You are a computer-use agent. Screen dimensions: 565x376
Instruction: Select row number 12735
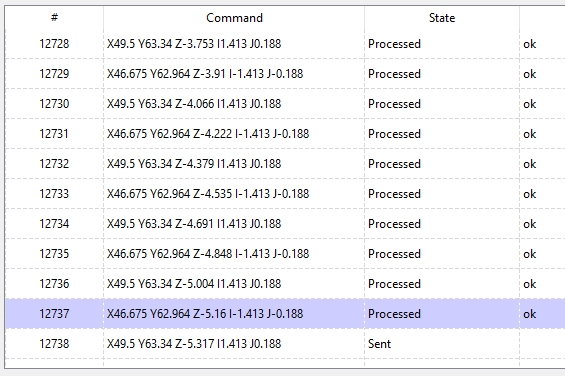click(x=54, y=254)
